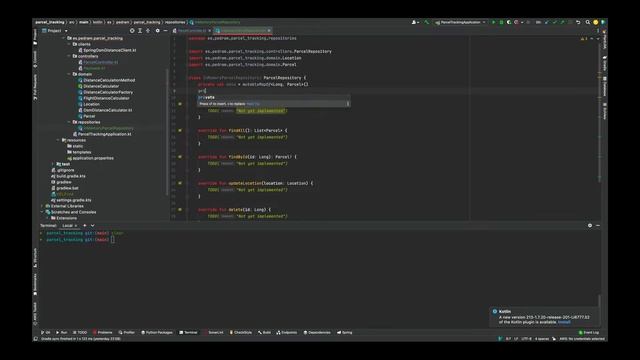Click override gutter icon beside updateLocation

(x=180, y=183)
